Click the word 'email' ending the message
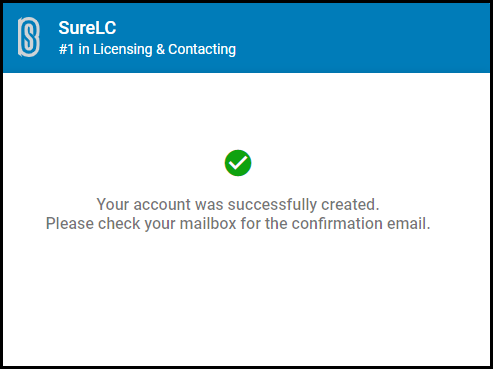The width and height of the screenshot is (493, 369). [x=408, y=223]
